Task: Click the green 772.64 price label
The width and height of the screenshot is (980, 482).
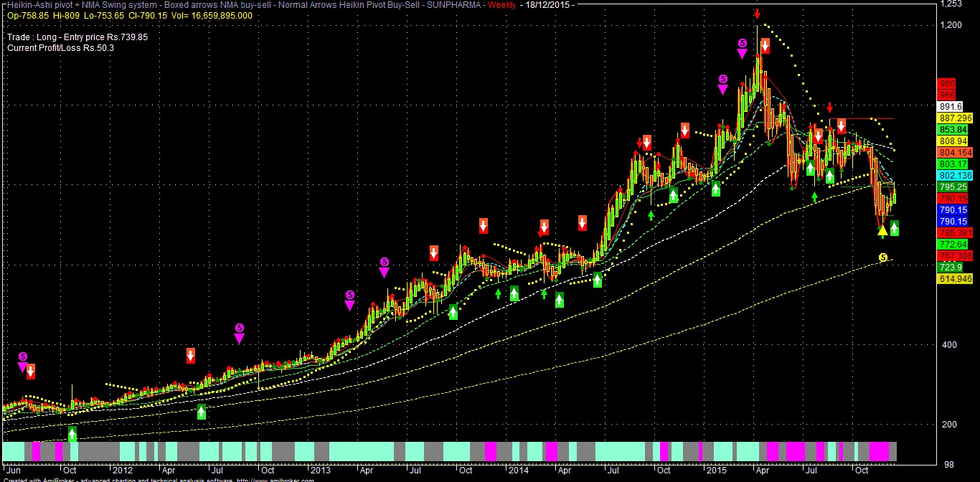Action: (952, 245)
